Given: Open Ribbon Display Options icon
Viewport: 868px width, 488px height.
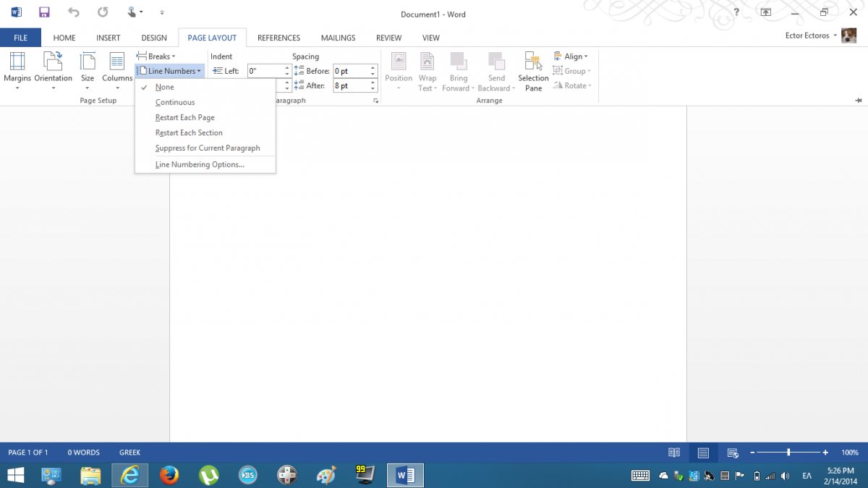Looking at the screenshot, I should [766, 12].
